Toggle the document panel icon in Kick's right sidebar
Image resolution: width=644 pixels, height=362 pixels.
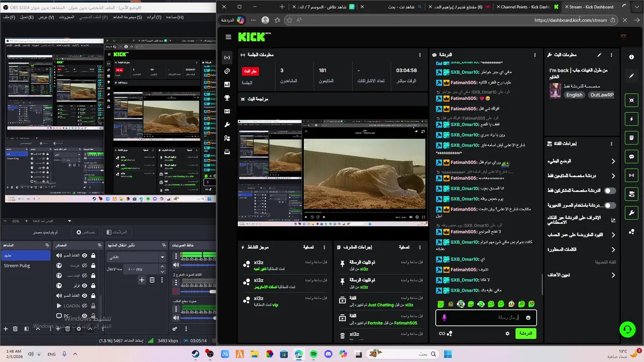point(631,138)
